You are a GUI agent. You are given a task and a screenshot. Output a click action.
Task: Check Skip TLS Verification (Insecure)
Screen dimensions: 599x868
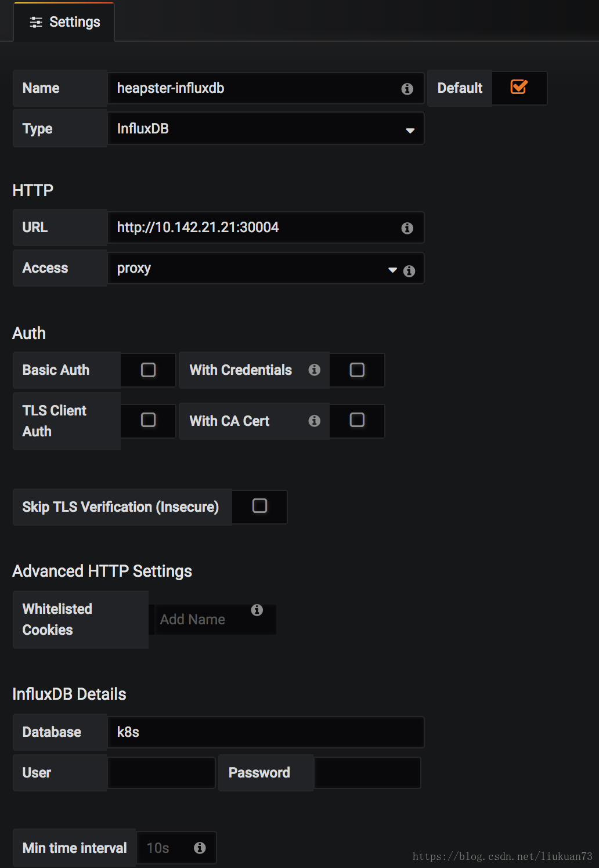[x=260, y=505]
